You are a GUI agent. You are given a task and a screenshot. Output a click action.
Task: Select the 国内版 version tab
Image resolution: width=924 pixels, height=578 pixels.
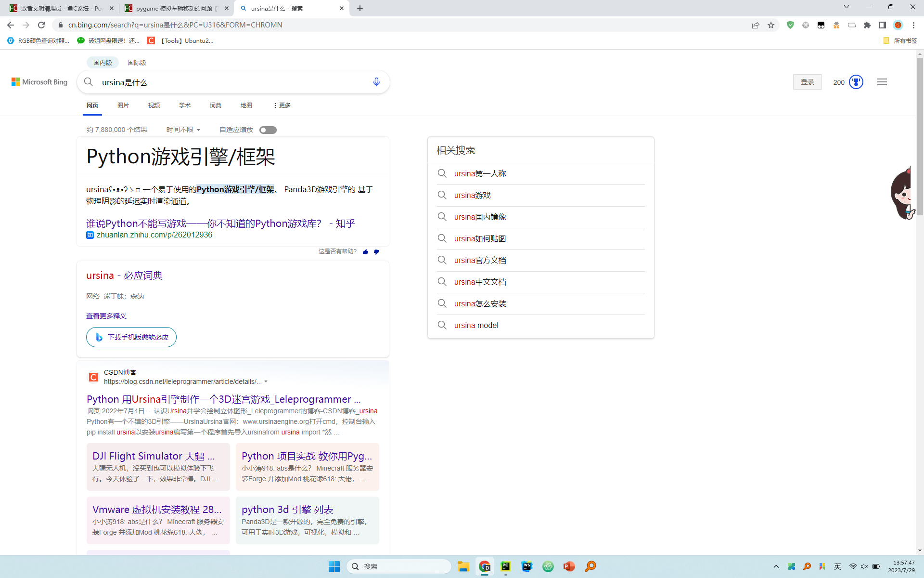[103, 63]
